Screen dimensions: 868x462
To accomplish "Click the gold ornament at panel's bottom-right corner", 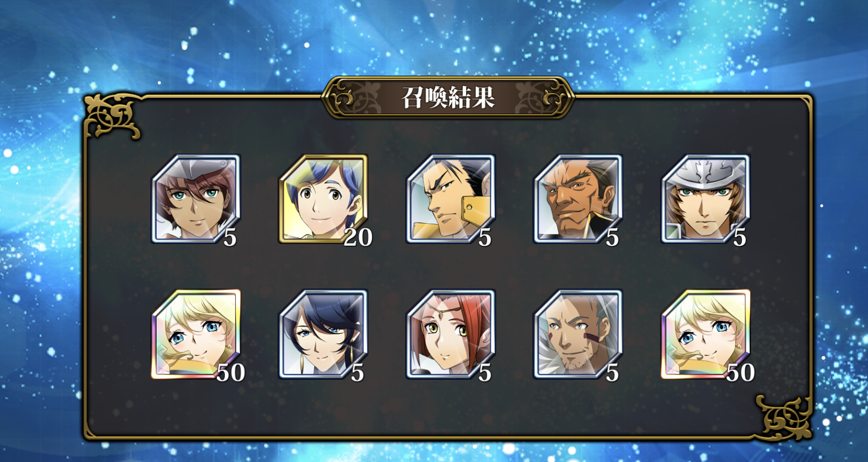I will (784, 418).
